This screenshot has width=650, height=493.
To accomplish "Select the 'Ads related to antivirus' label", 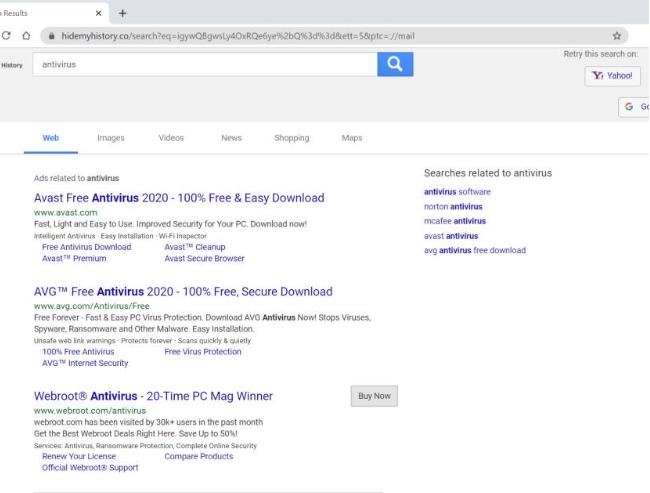I will (77, 178).
